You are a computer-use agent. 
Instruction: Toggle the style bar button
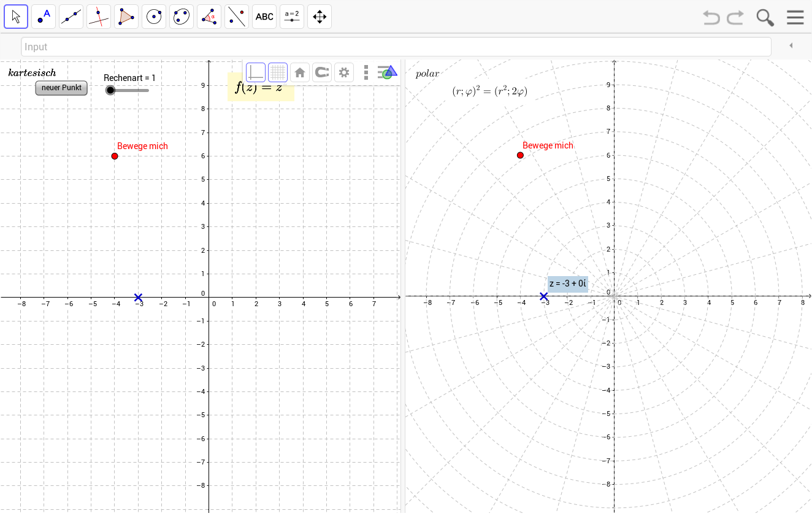click(387, 72)
